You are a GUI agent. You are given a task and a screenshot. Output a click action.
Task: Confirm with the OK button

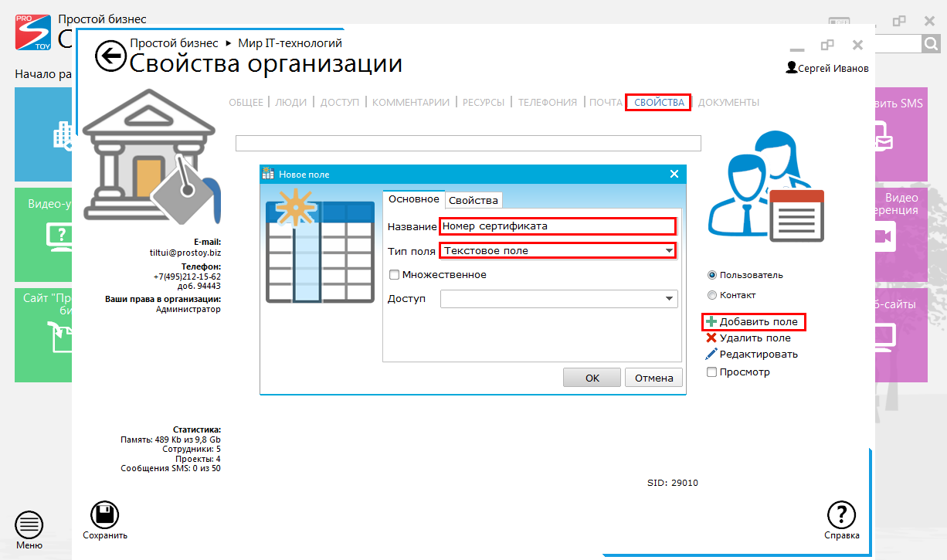coord(592,378)
